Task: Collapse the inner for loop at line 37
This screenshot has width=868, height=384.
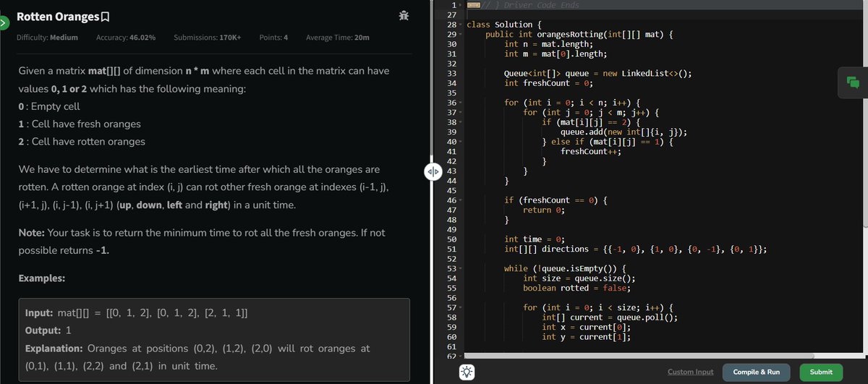Action: 461,113
